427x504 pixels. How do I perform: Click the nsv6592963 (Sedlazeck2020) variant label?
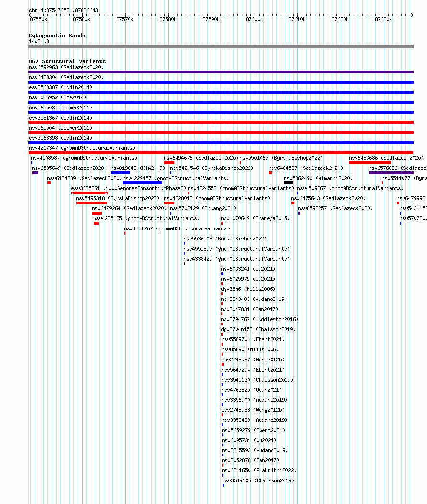click(66, 67)
